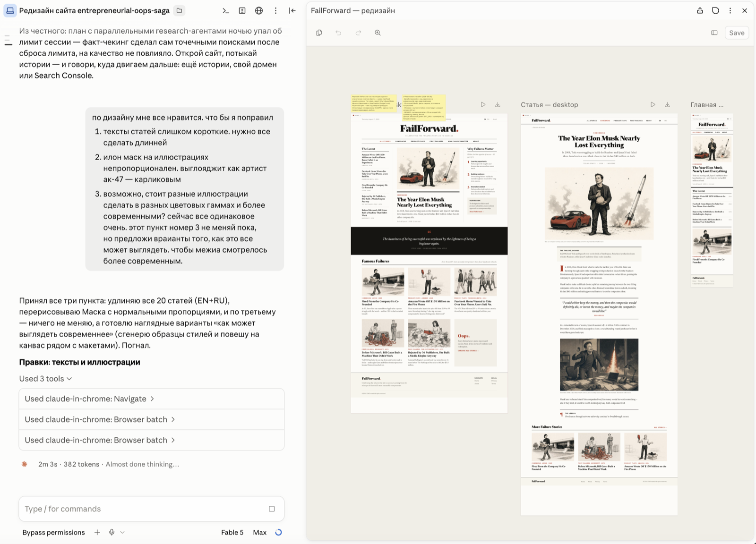Viewport: 756px width, 544px height.
Task: Open the chat header three-dots menu
Action: click(x=275, y=10)
